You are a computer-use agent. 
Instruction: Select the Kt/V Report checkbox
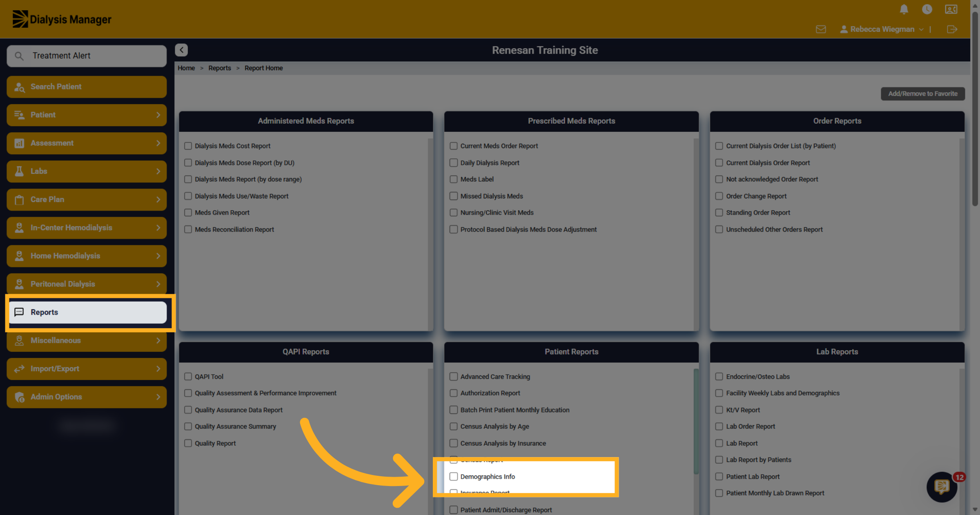[x=719, y=410]
